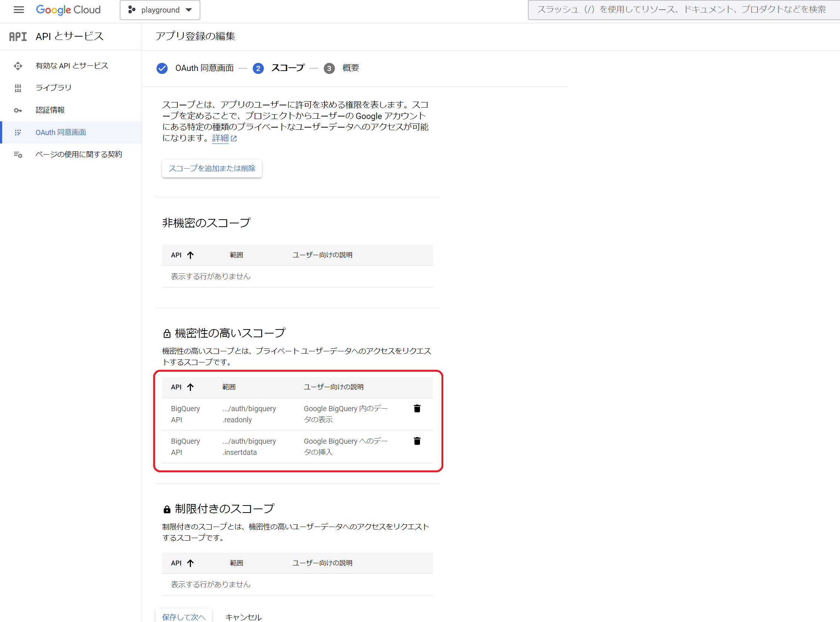
Task: Click スコープを追加または削除 button
Action: pyautogui.click(x=212, y=168)
